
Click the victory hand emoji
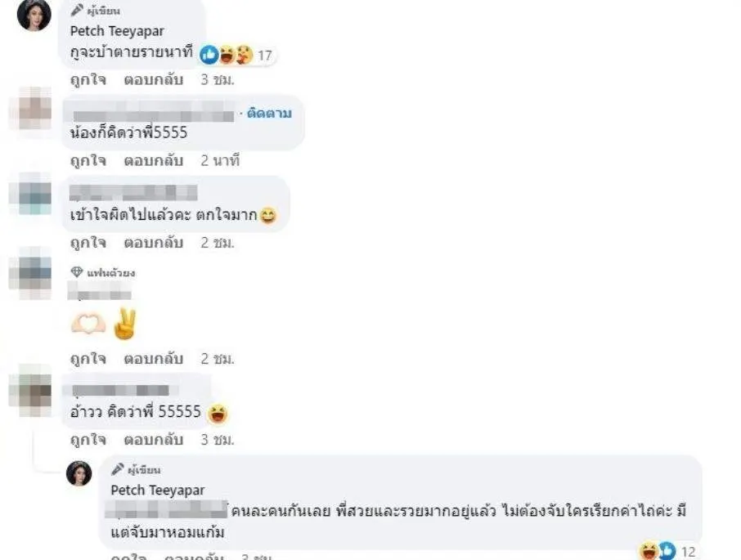click(x=125, y=324)
